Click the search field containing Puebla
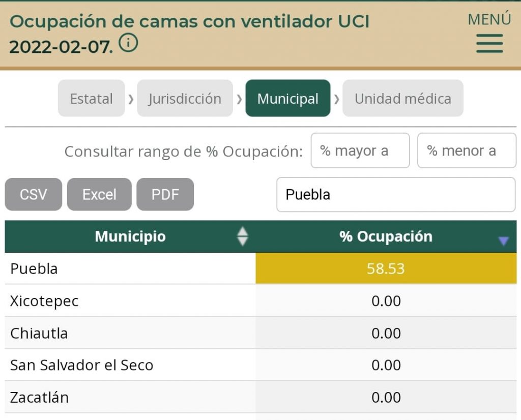The width and height of the screenshot is (521, 420). point(396,194)
